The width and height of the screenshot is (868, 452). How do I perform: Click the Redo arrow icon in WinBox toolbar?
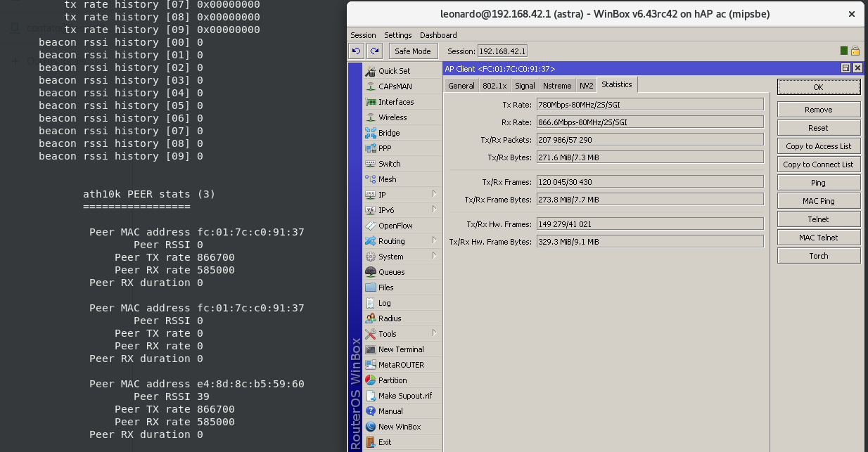(374, 51)
